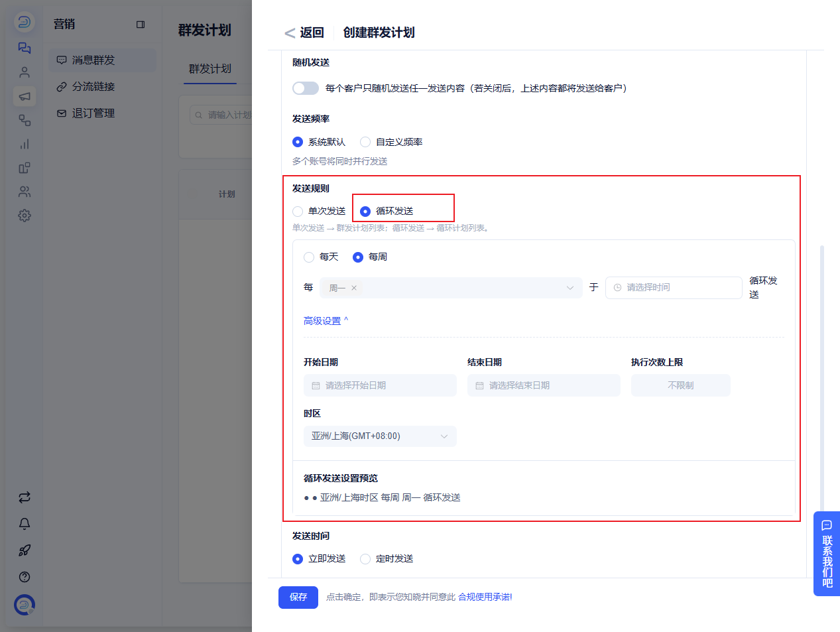Screen dimensions: 840x632
Task: Open the user avatar at sidebar bottom
Action: pos(25,605)
